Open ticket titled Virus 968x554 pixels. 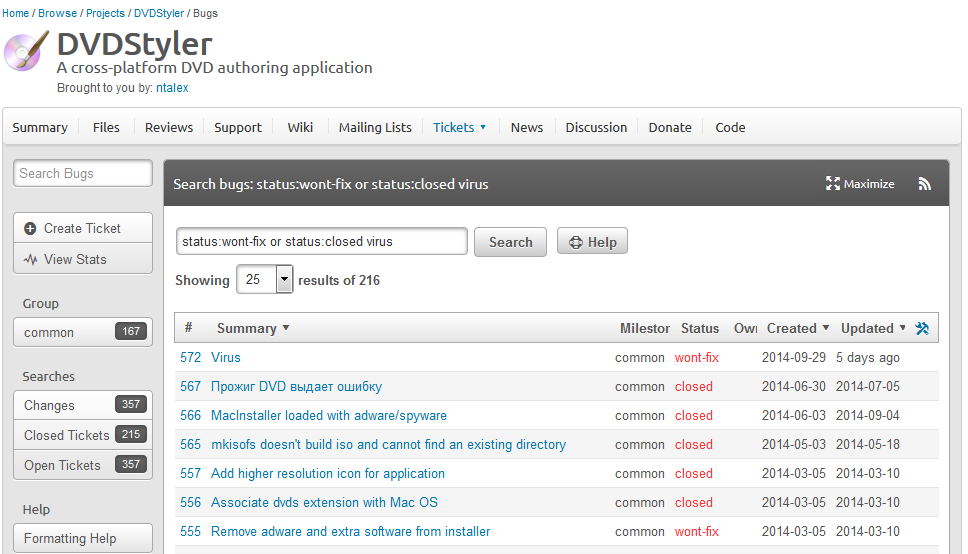[x=226, y=357]
